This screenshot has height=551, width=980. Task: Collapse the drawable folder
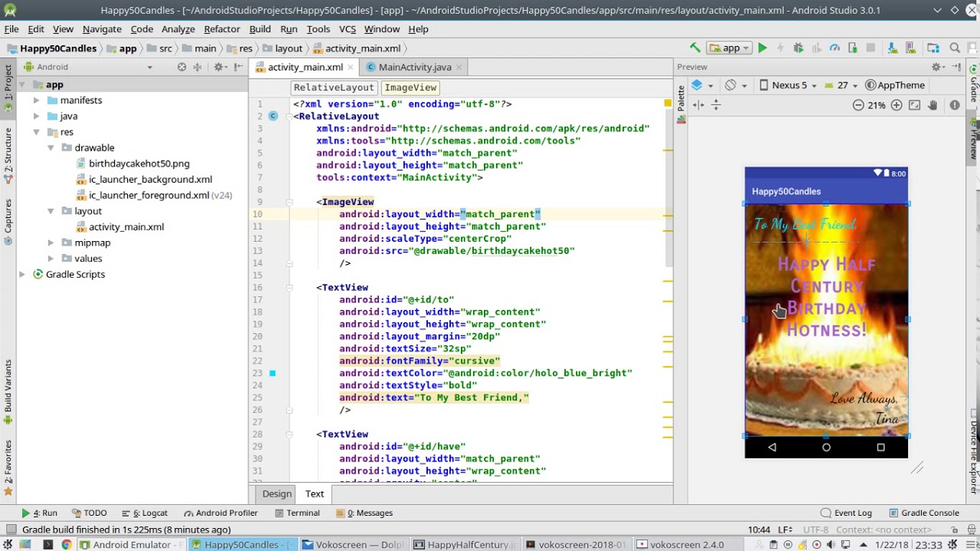51,148
